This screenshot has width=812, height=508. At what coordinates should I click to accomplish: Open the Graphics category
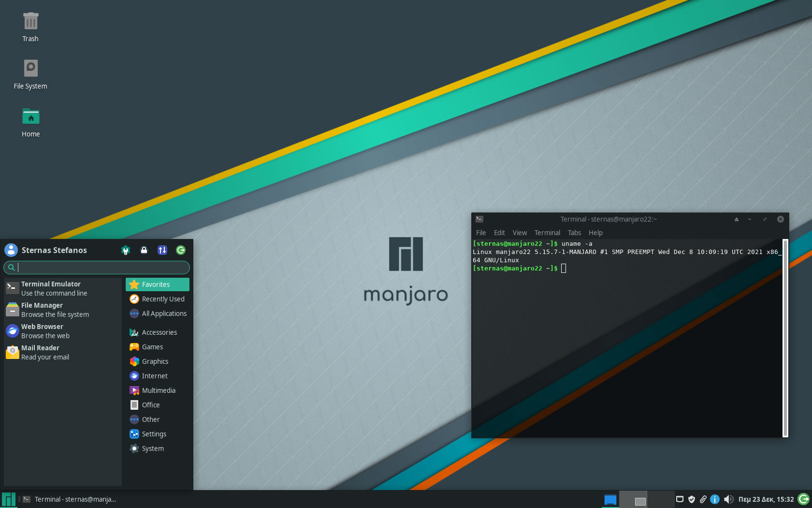pyautogui.click(x=158, y=361)
